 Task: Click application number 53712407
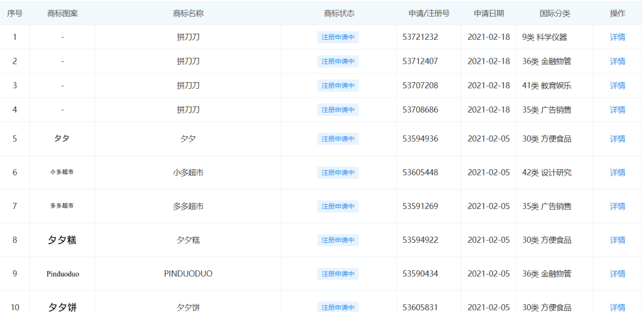[420, 61]
